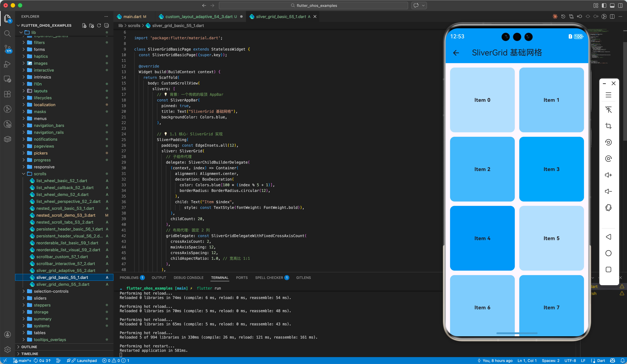Click the New File icon in Explorer
This screenshot has width=627, height=364.
click(x=84, y=25)
